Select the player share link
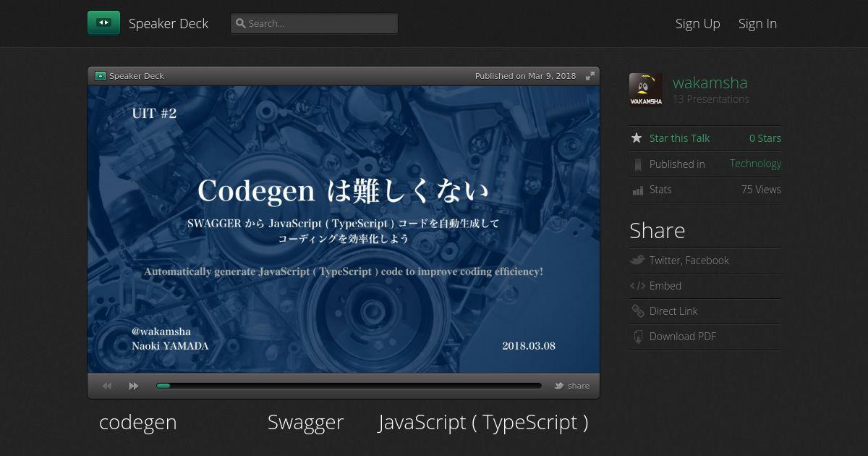Screen dimensions: 868x456 (x=579, y=386)
